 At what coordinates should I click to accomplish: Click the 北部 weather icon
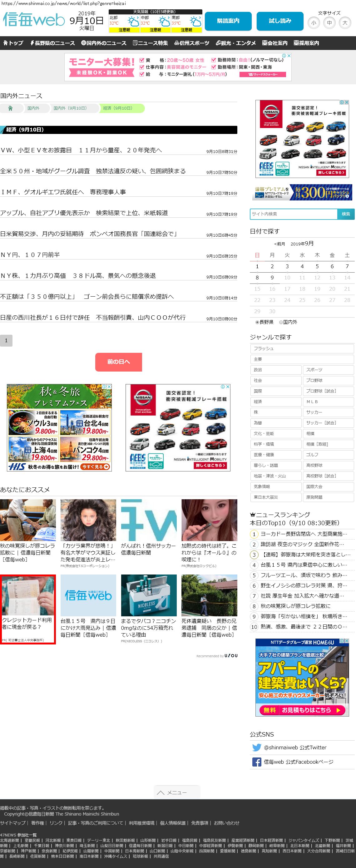tap(133, 22)
